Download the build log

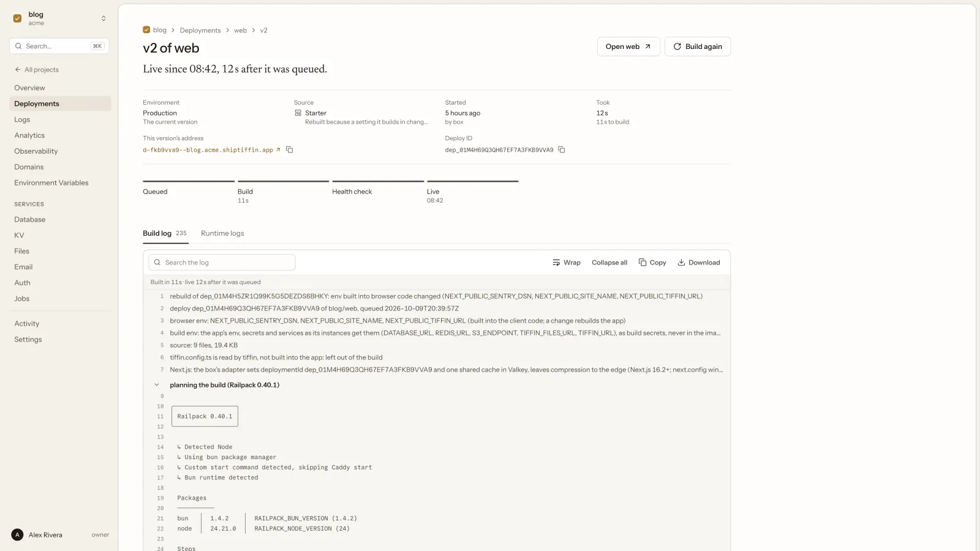699,263
